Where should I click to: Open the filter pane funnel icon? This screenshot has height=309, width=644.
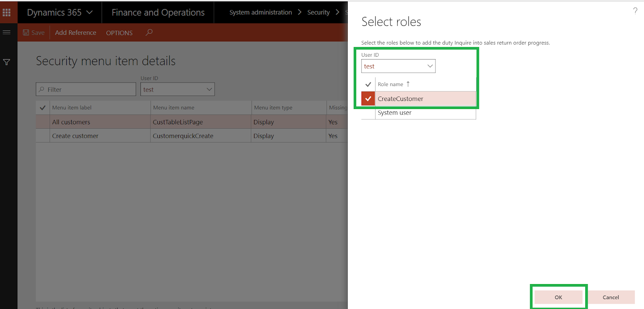(7, 62)
